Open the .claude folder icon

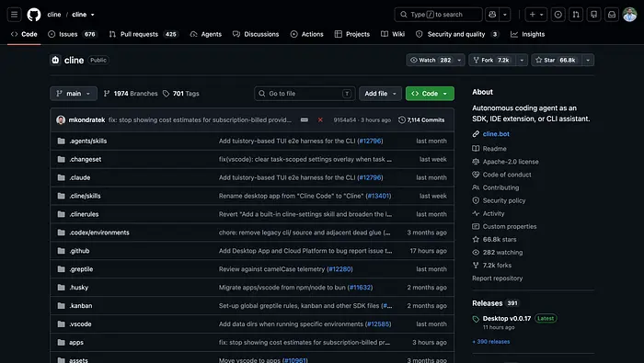(x=62, y=177)
